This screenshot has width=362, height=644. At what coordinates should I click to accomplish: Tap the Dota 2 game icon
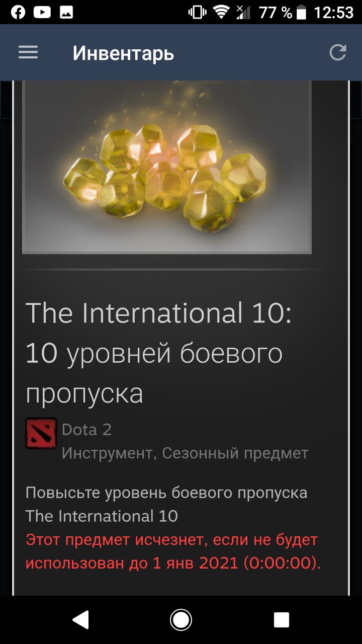[41, 433]
